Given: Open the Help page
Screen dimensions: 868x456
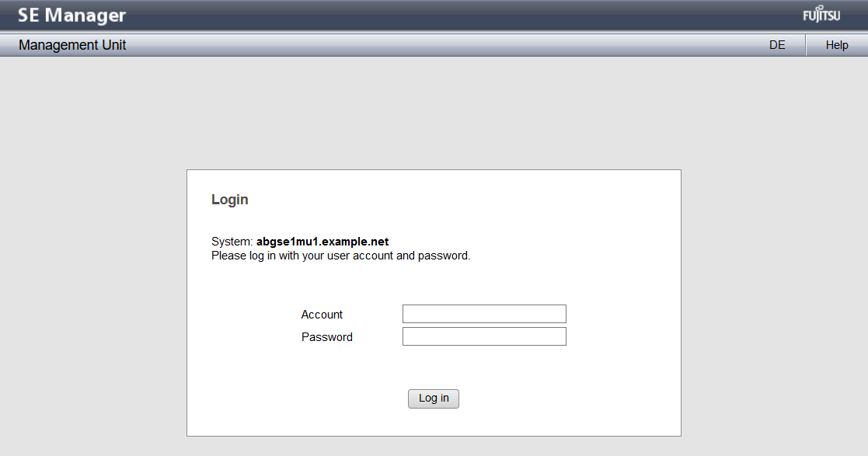Looking at the screenshot, I should [x=837, y=45].
